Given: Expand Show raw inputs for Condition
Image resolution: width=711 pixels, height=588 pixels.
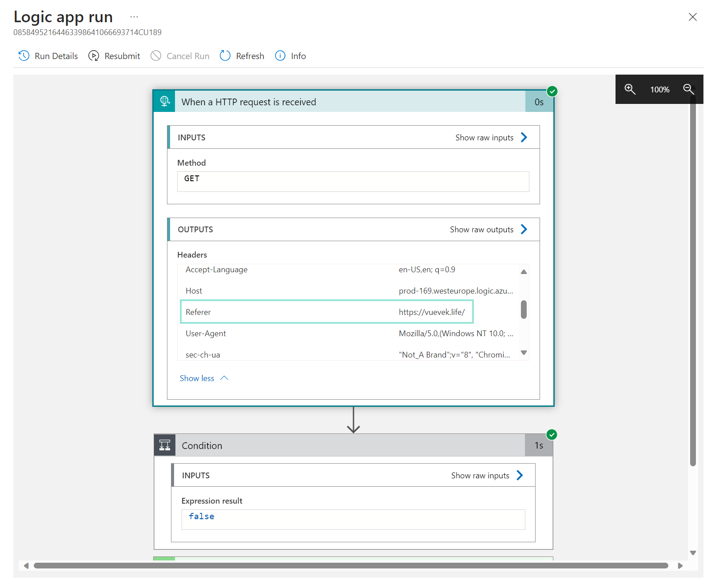Looking at the screenshot, I should 487,476.
